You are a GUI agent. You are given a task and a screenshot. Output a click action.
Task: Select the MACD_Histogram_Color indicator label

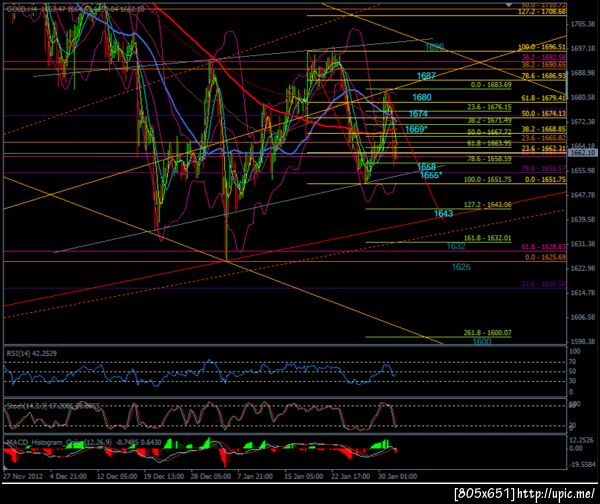[x=84, y=442]
